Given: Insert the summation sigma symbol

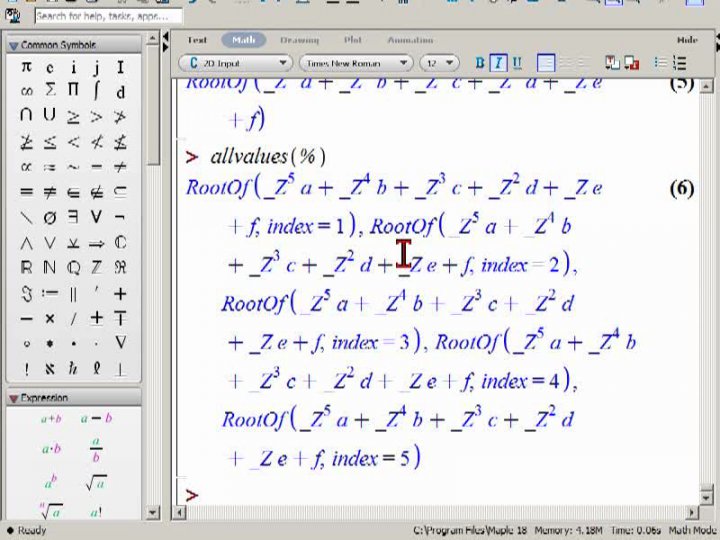Looking at the screenshot, I should pyautogui.click(x=50, y=90).
